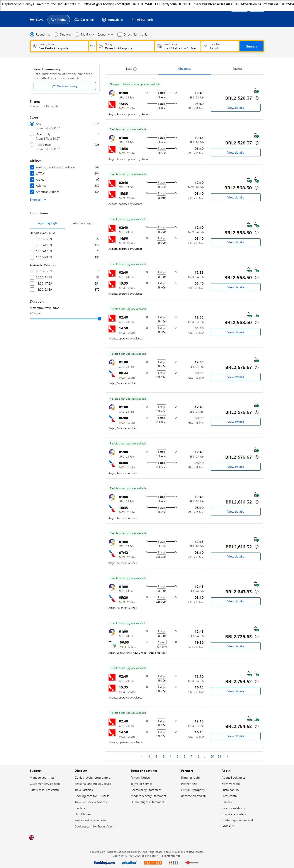Uncheck the LATAM airline filter
Image resolution: width=294 pixels, height=868 pixels.
click(32, 173)
